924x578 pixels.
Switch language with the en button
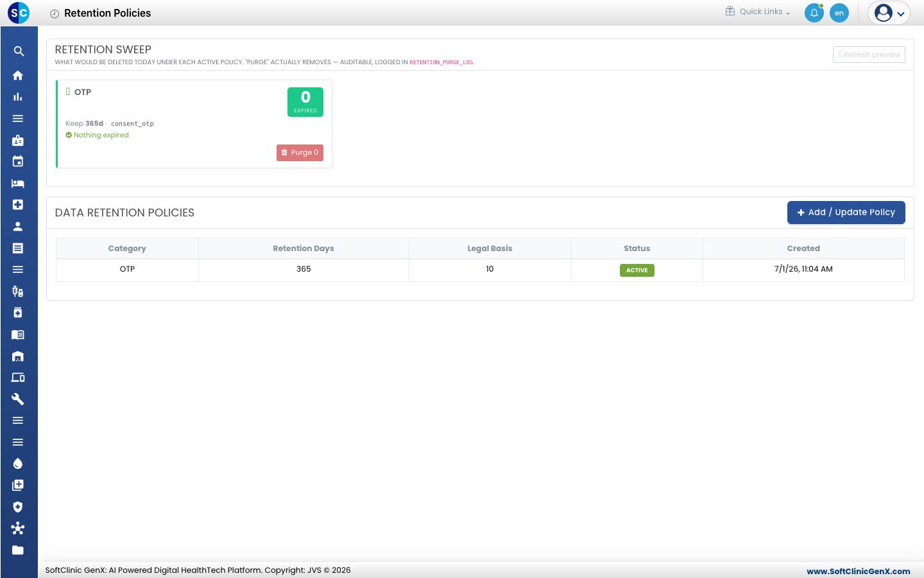pos(839,13)
